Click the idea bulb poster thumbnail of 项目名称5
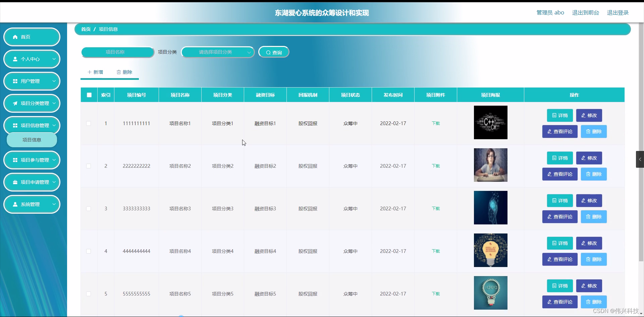The width and height of the screenshot is (644, 317). 490,293
